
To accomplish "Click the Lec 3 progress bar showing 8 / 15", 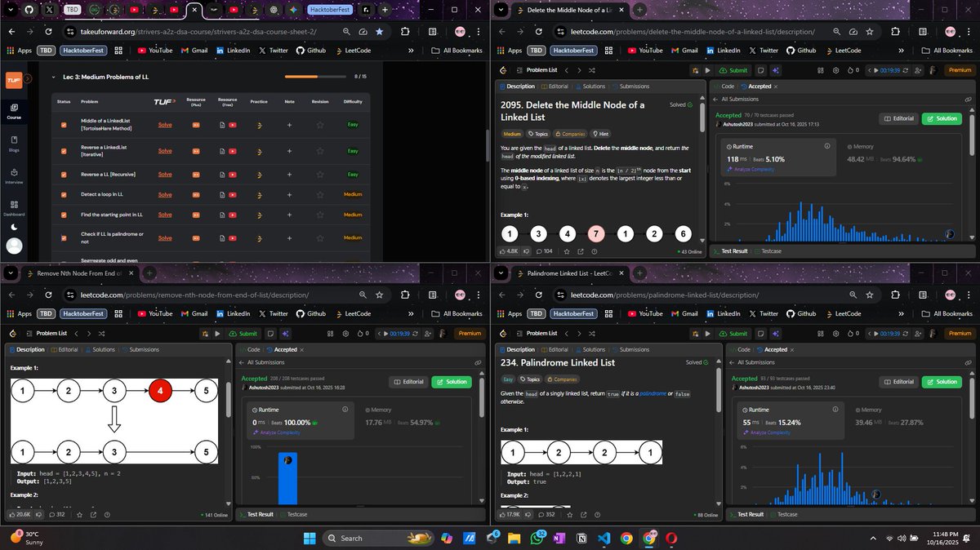I will pos(316,77).
